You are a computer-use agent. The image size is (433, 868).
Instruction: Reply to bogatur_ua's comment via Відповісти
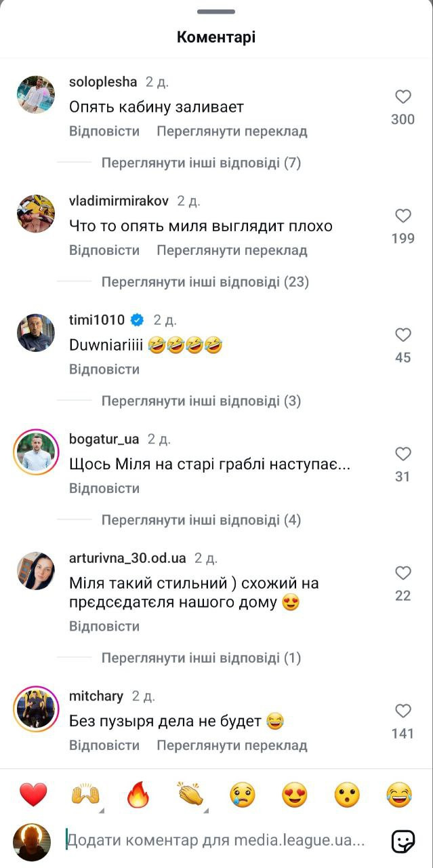point(104,488)
